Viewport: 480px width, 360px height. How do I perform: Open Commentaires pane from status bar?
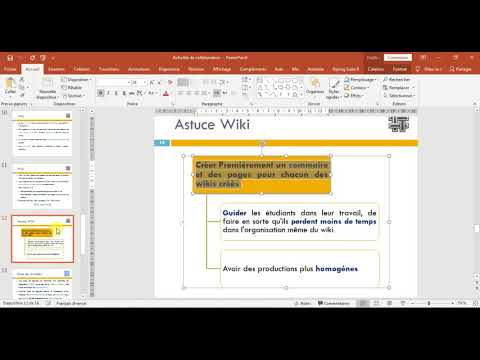(x=333, y=303)
